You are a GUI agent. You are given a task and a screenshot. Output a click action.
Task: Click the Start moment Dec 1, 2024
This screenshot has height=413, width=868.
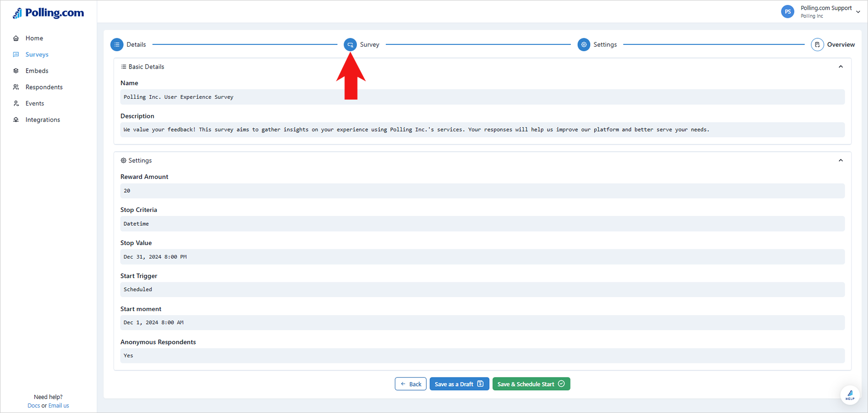(x=482, y=323)
